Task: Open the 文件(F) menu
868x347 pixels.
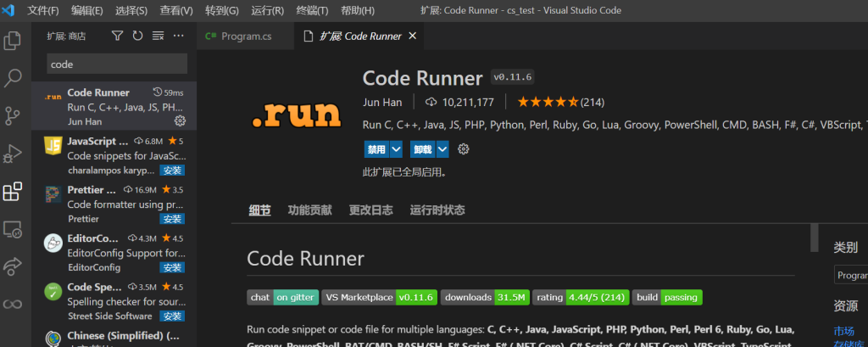Action: [x=43, y=10]
